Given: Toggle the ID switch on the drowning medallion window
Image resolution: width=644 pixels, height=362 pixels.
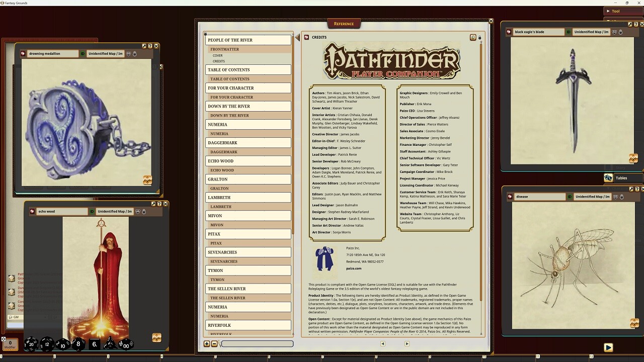Looking at the screenshot, I should coord(83,54).
